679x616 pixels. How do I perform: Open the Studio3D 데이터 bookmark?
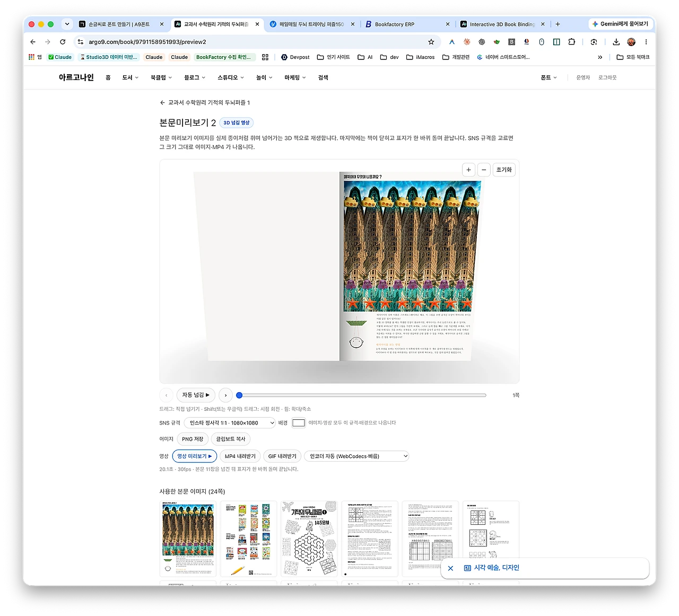click(x=109, y=57)
